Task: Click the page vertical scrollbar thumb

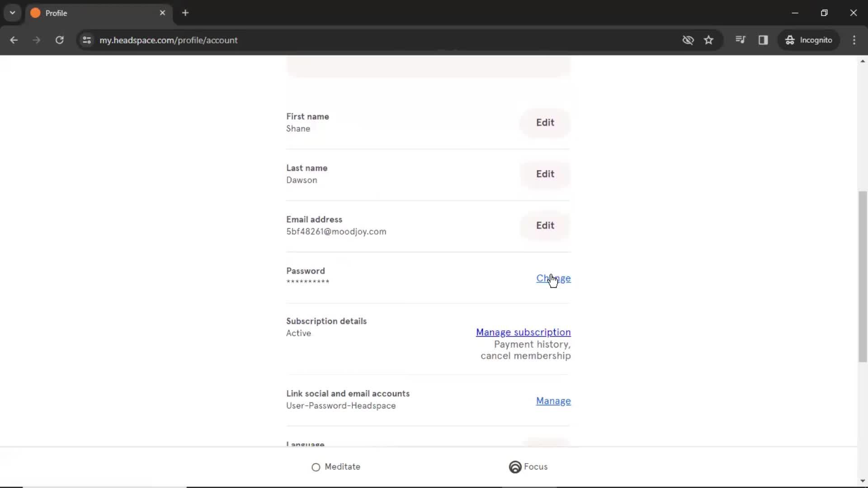Action: [x=863, y=277]
